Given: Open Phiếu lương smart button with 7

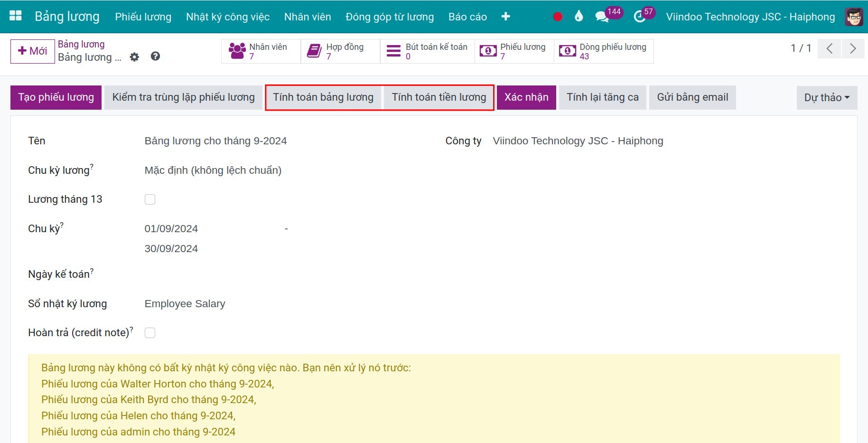Looking at the screenshot, I should point(514,51).
